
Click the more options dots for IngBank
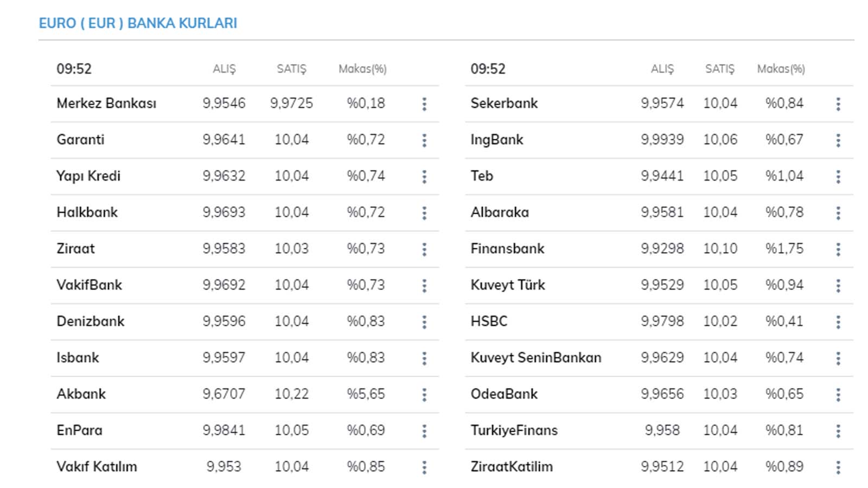click(x=838, y=140)
